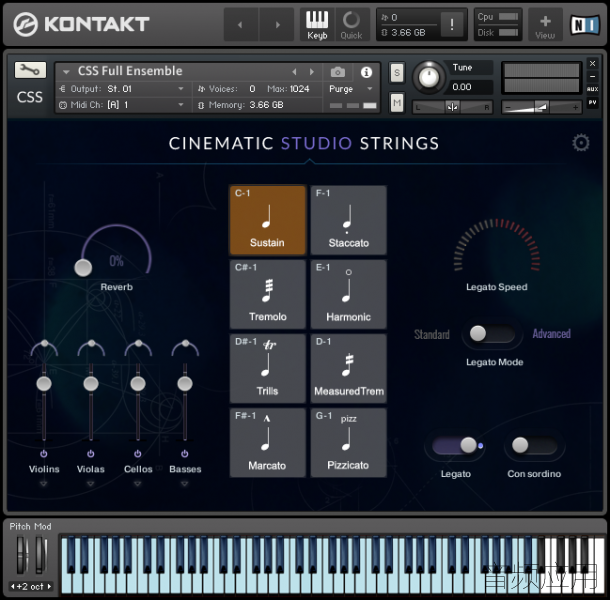Image resolution: width=610 pixels, height=600 pixels.
Task: Click the Violins volume fader
Action: tap(44, 384)
